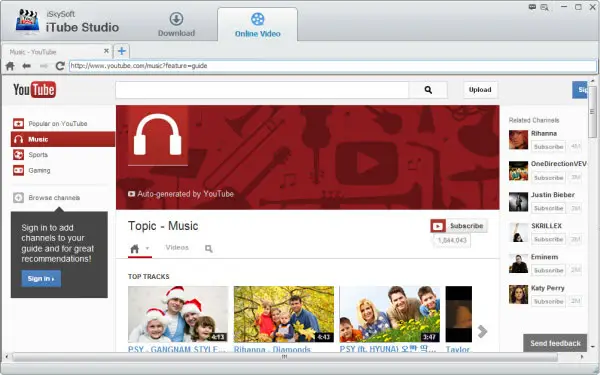Subscribe to Eminem channel
The image size is (600, 375).
(548, 270)
